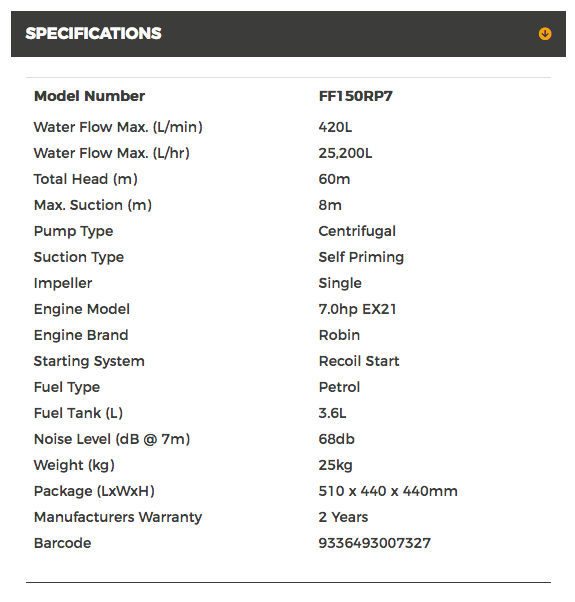This screenshot has width=575, height=602.
Task: Select the Recoil Start value
Action: pyautogui.click(x=359, y=361)
